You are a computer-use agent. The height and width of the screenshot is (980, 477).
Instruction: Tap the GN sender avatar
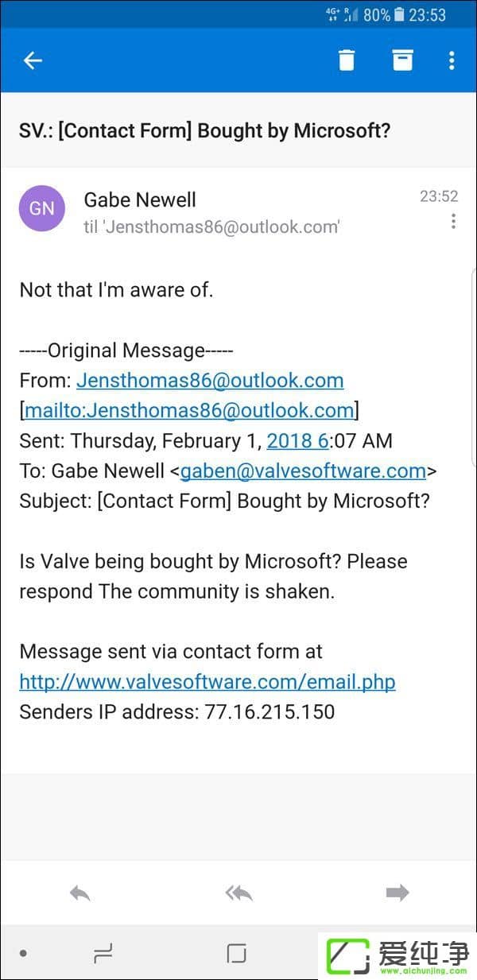(x=41, y=208)
